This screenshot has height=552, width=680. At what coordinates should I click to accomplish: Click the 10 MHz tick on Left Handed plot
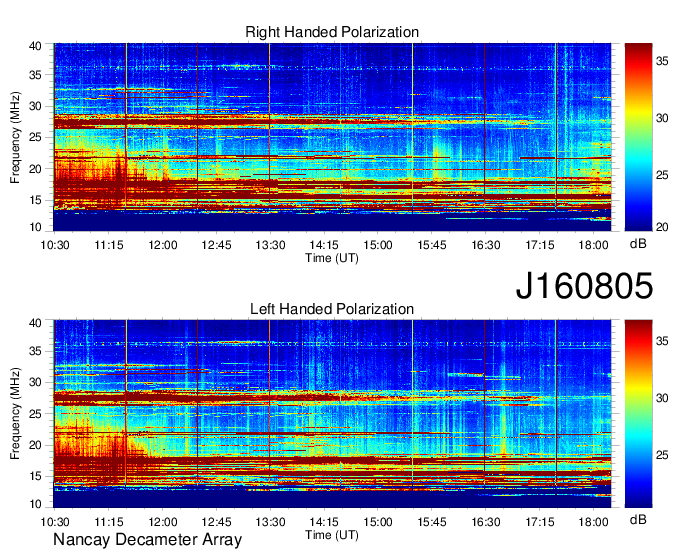click(x=36, y=503)
